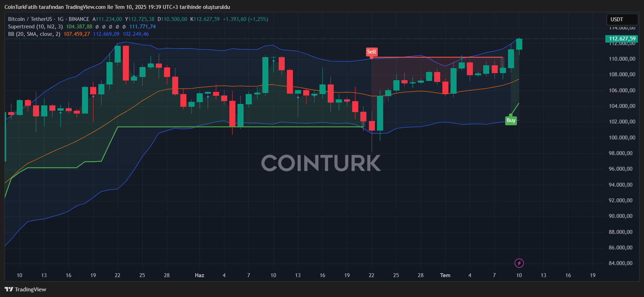The width and height of the screenshot is (644, 297).
Task: Click the green Buy signal label
Action: [511, 120]
